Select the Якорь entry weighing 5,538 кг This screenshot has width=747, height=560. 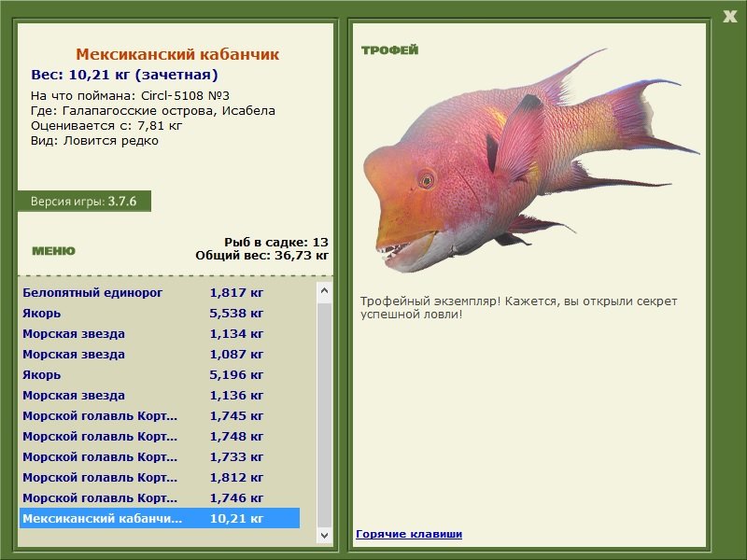click(x=160, y=314)
